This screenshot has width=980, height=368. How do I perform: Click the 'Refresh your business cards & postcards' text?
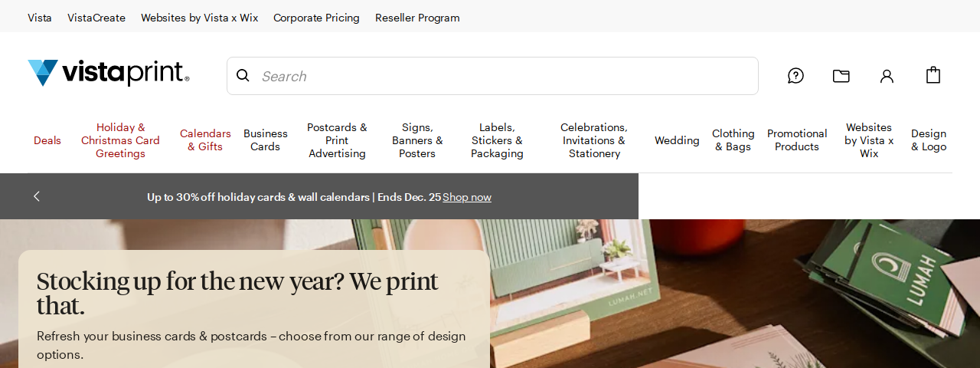[x=251, y=345]
